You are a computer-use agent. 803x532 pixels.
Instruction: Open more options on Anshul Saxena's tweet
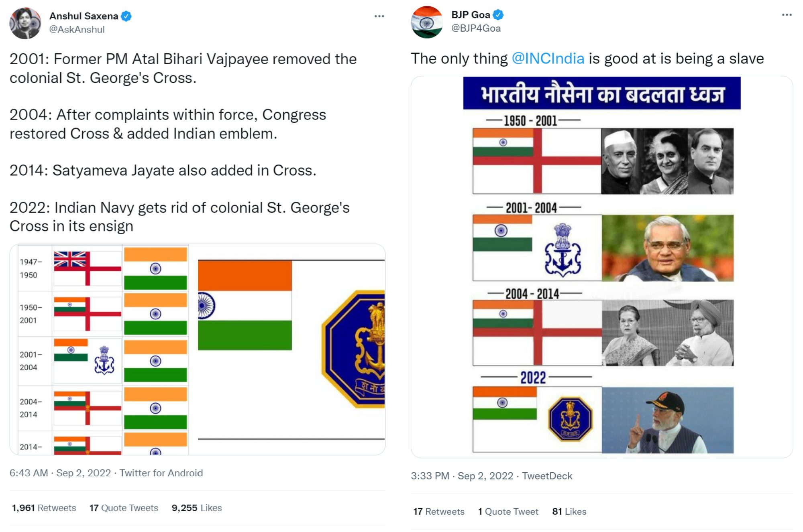(379, 16)
